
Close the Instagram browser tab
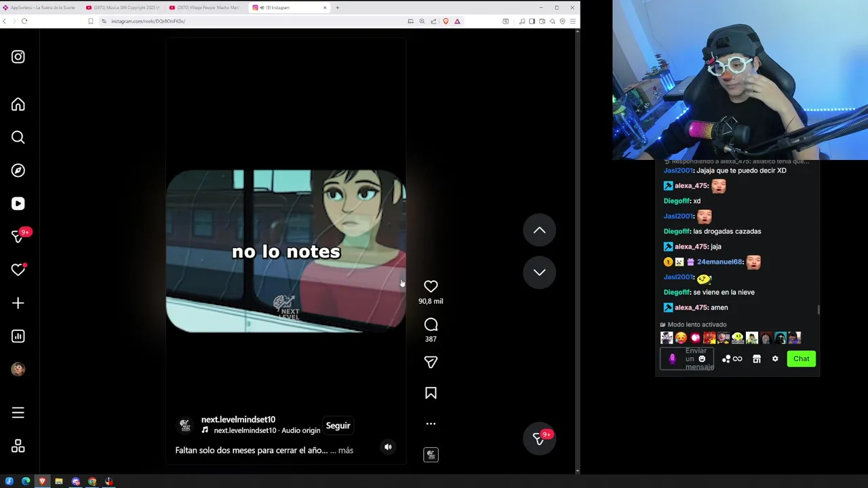point(325,7)
